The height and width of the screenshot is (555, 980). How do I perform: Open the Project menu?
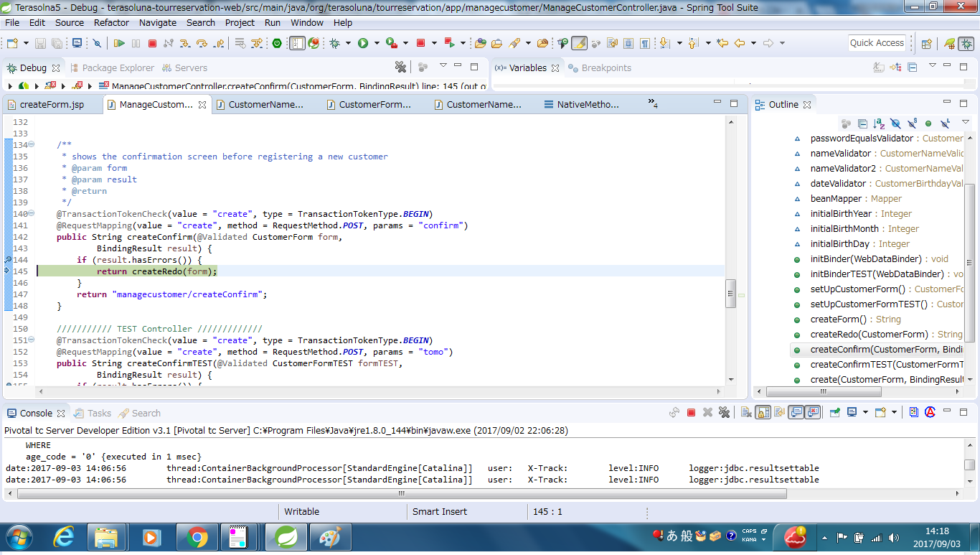tap(240, 22)
